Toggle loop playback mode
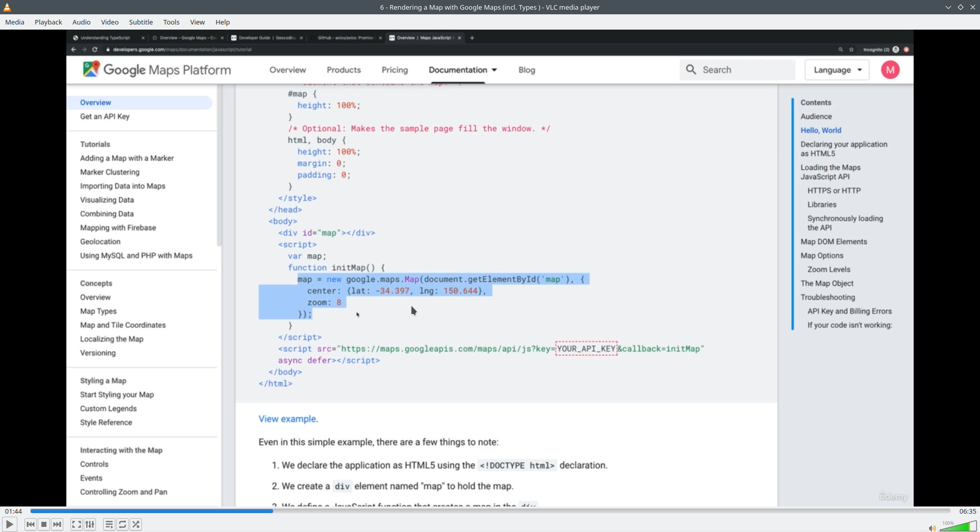Screen dimensions: 980x532 coord(122,524)
